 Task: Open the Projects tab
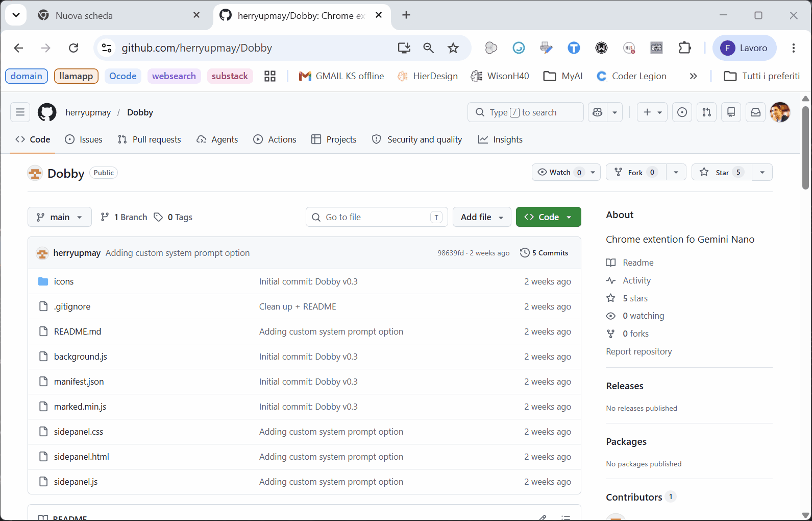point(334,139)
